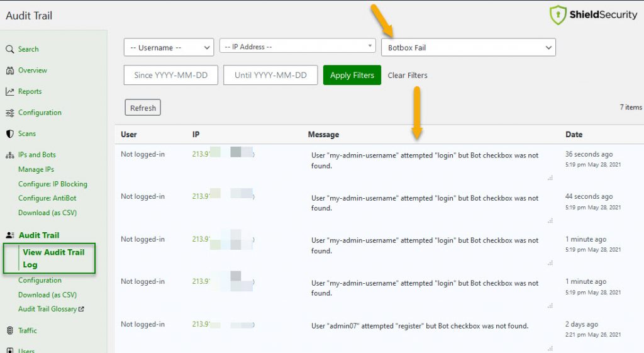644x353 pixels.
Task: Click the IP link in the 44 seconds ago row
Action: (223, 196)
